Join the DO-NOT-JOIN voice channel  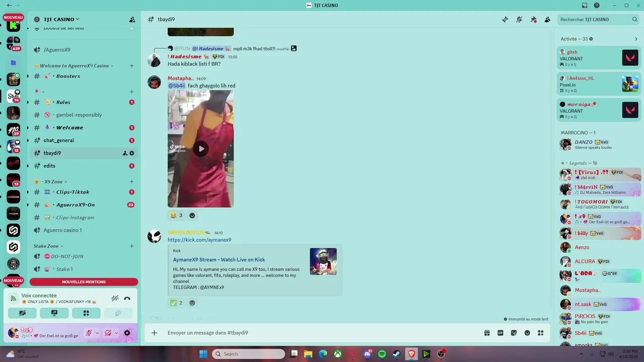click(84, 256)
